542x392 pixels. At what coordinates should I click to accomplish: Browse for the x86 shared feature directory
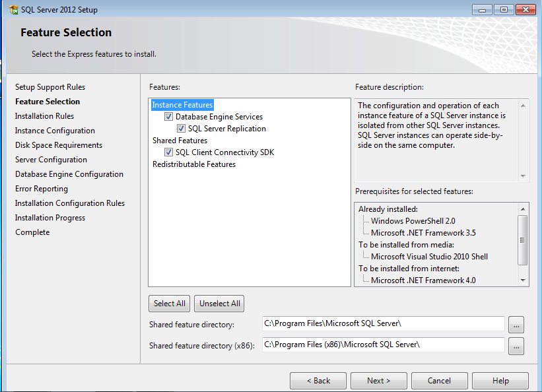(516, 345)
